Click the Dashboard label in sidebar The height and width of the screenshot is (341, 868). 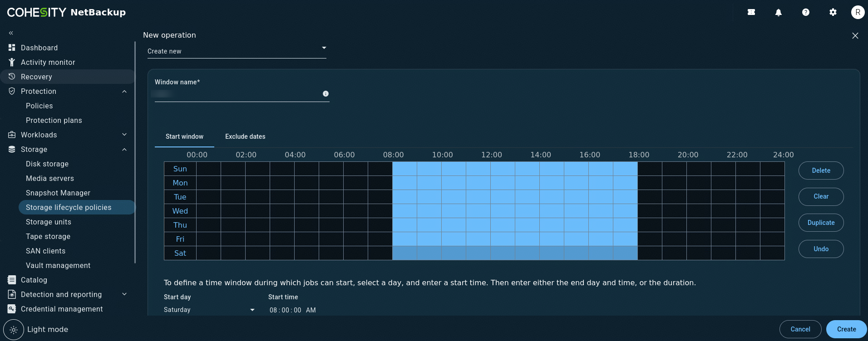(x=39, y=48)
